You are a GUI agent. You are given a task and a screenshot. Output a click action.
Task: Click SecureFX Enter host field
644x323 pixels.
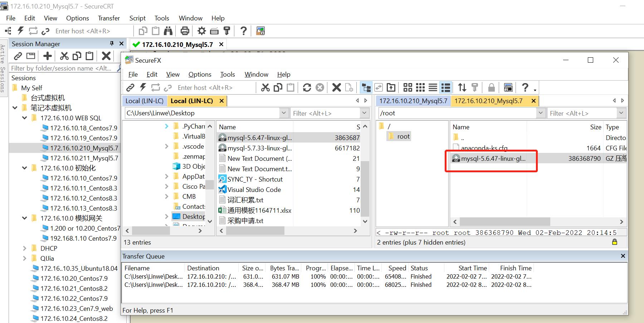pos(216,87)
